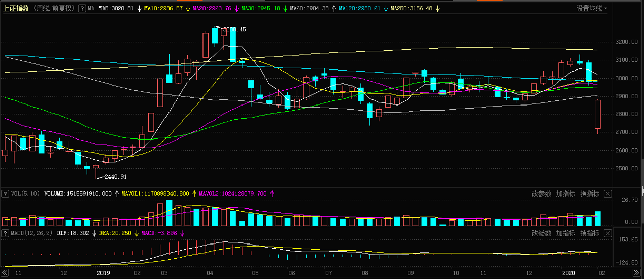This screenshot has width=644, height=279.
Task: Click 加指标 in the MACD panel
Action: click(x=565, y=233)
